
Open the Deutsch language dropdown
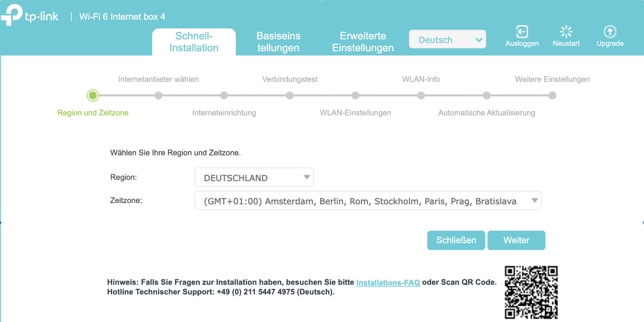tap(447, 39)
